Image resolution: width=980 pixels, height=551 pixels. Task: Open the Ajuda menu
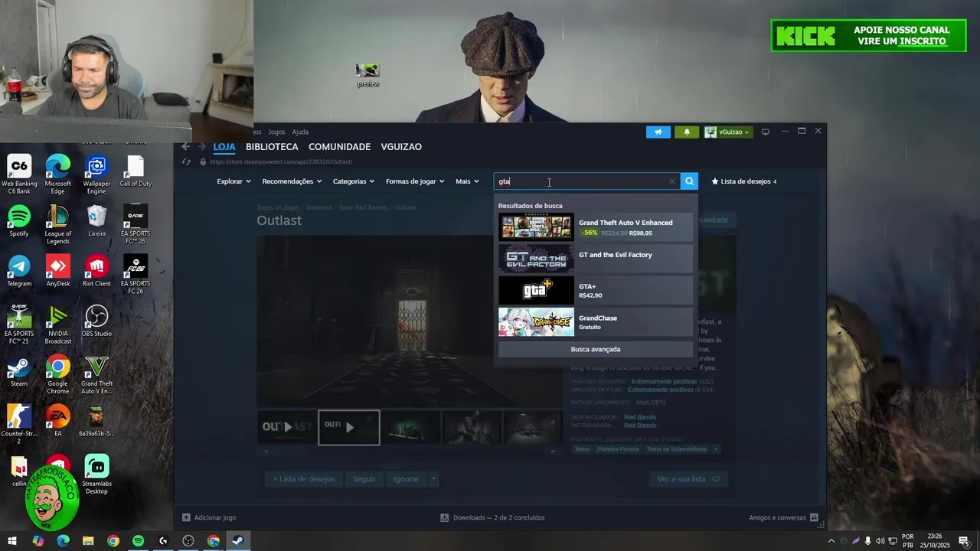[300, 132]
